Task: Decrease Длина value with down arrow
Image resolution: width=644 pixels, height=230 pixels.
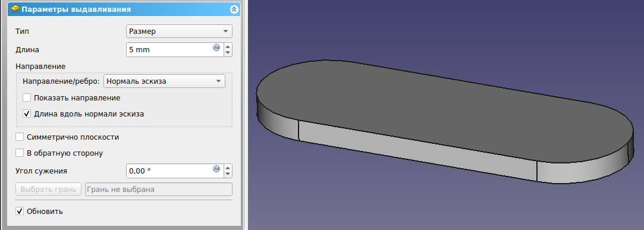Action: 228,53
